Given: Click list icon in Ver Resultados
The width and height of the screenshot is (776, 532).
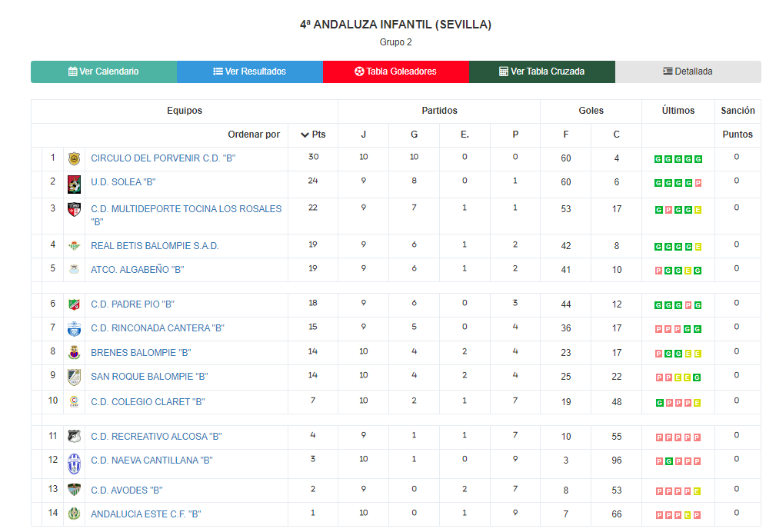Looking at the screenshot, I should [218, 71].
